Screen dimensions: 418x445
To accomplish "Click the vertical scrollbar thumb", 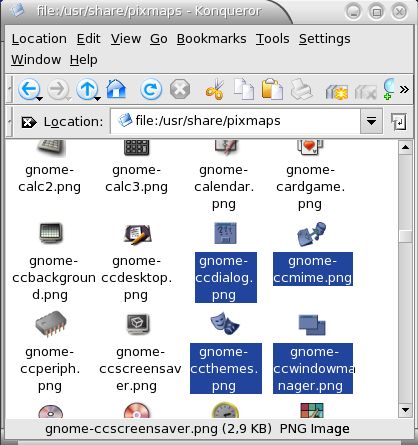I will [x=406, y=236].
